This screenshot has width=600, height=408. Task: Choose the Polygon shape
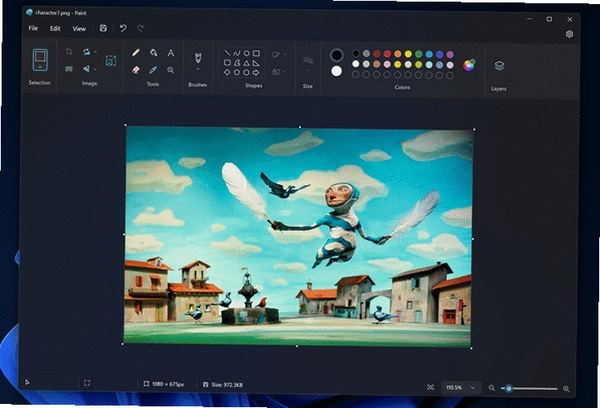pos(237,62)
